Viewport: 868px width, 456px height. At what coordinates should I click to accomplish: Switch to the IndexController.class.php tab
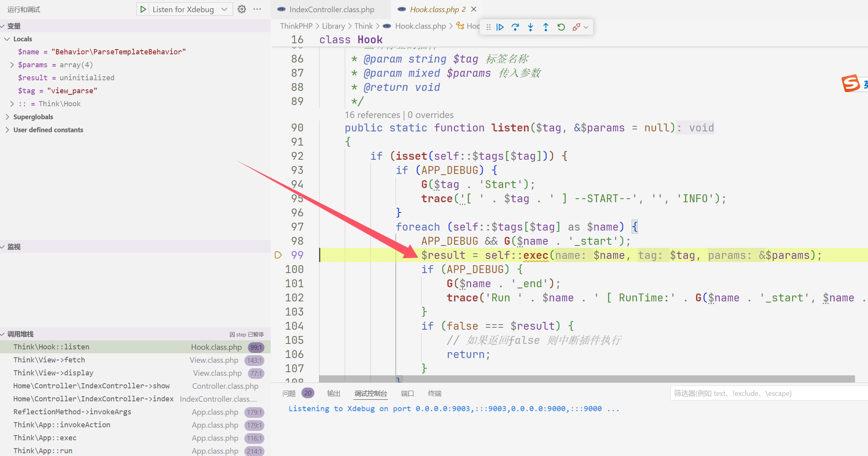click(x=331, y=9)
